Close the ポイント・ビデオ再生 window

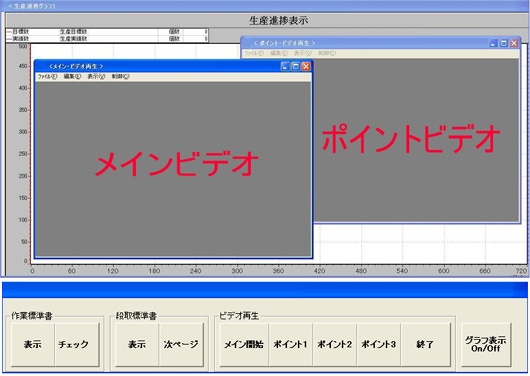tap(514, 43)
